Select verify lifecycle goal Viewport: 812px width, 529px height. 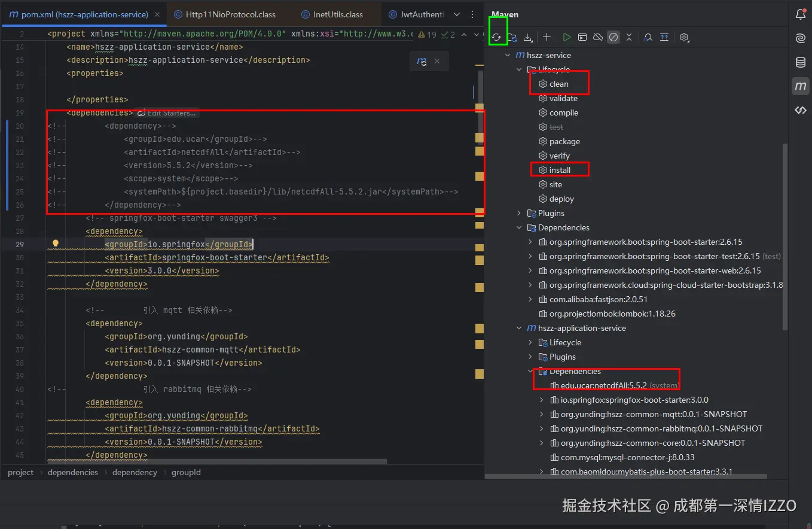click(x=560, y=156)
